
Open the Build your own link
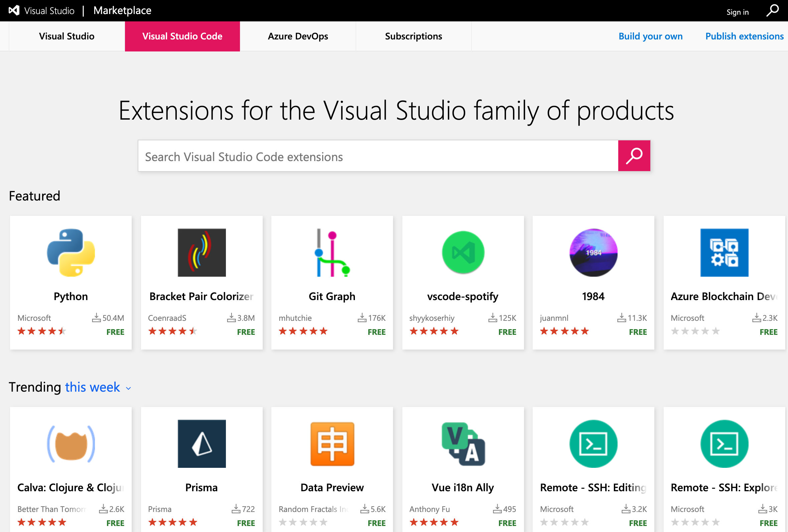(x=651, y=36)
